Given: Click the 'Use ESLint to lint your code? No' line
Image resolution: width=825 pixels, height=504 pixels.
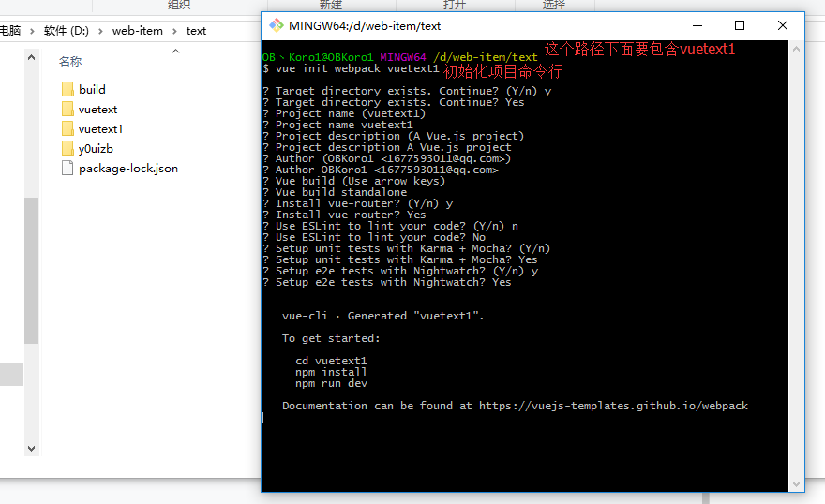Looking at the screenshot, I should click(x=374, y=237).
